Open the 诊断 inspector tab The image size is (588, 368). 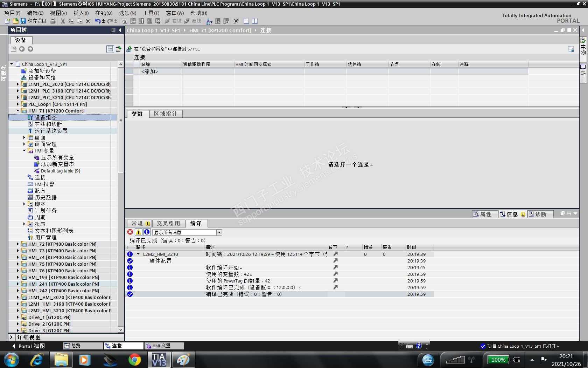pyautogui.click(x=540, y=214)
